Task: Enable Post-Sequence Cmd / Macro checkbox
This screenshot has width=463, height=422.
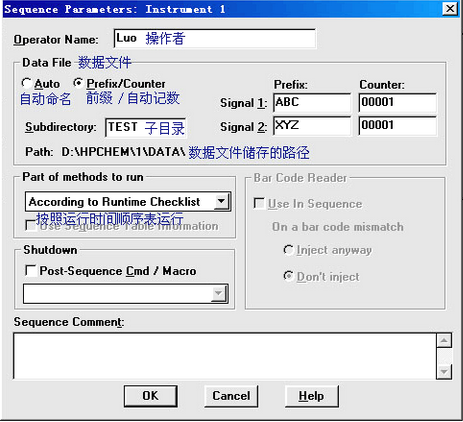Action: (31, 270)
